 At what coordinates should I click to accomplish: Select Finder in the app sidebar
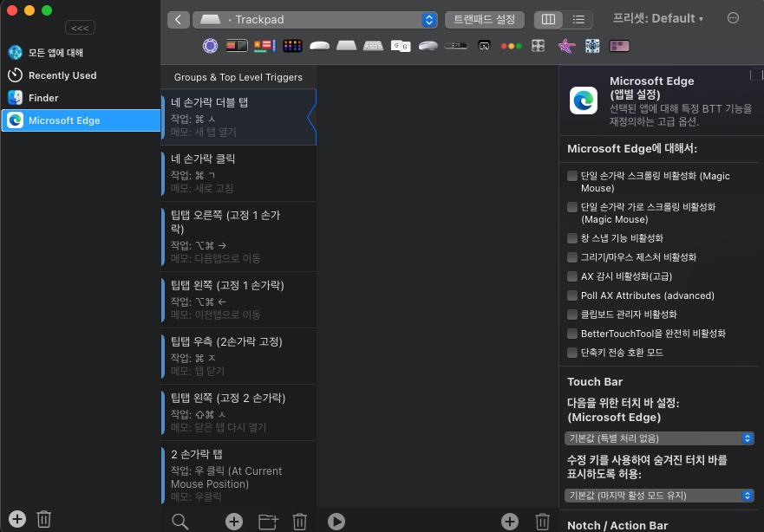(43, 98)
